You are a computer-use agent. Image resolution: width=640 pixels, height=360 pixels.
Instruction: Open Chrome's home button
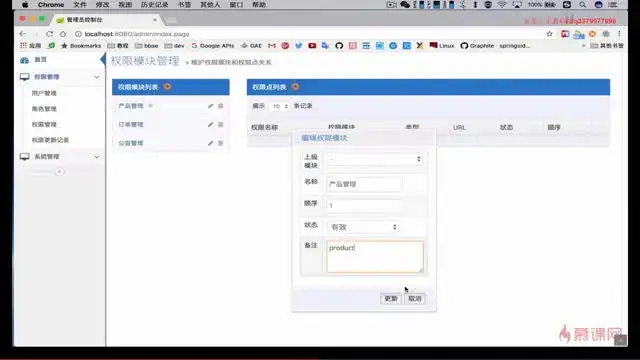[63, 34]
